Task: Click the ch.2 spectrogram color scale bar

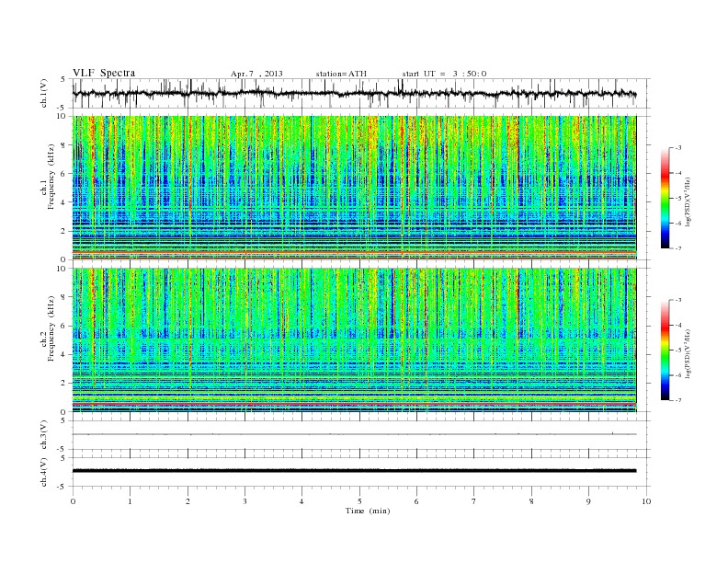Action: 665,350
